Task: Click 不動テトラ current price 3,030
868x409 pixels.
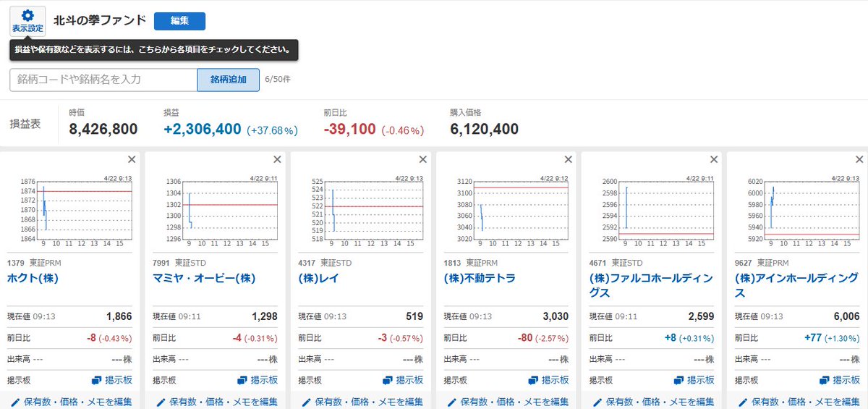Action: point(555,316)
